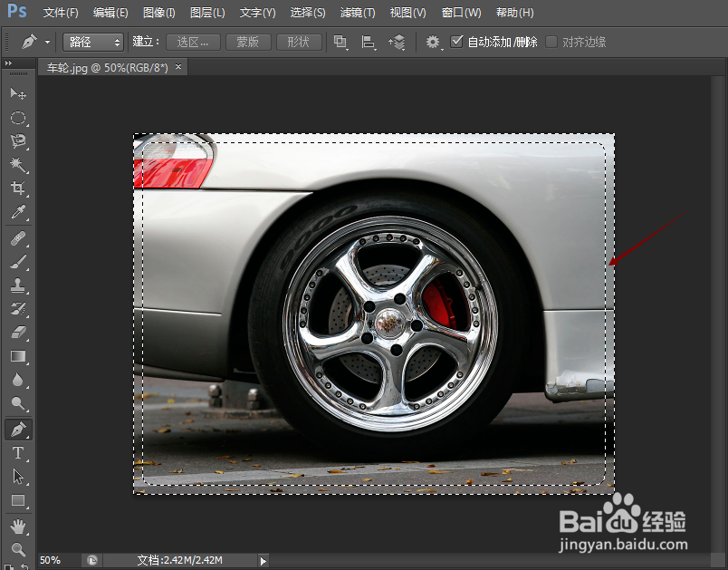
Task: Select the History Brush tool
Action: click(x=18, y=309)
